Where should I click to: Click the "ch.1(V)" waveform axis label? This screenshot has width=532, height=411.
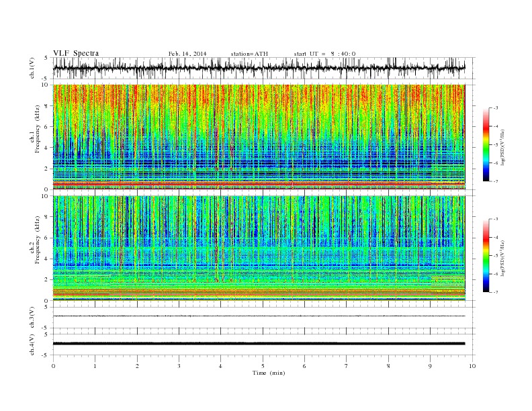coord(32,68)
